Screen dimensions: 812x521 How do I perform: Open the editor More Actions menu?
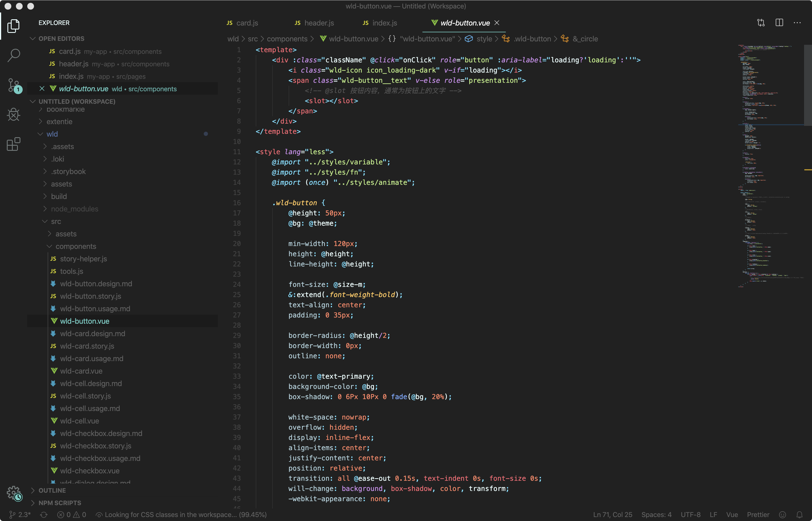[x=797, y=23]
